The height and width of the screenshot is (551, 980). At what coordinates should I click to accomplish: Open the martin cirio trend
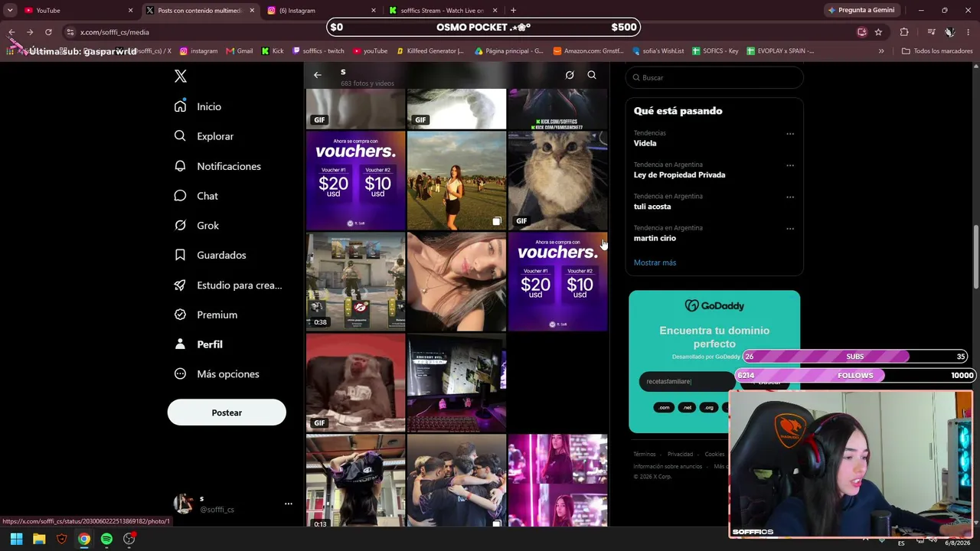(x=655, y=238)
